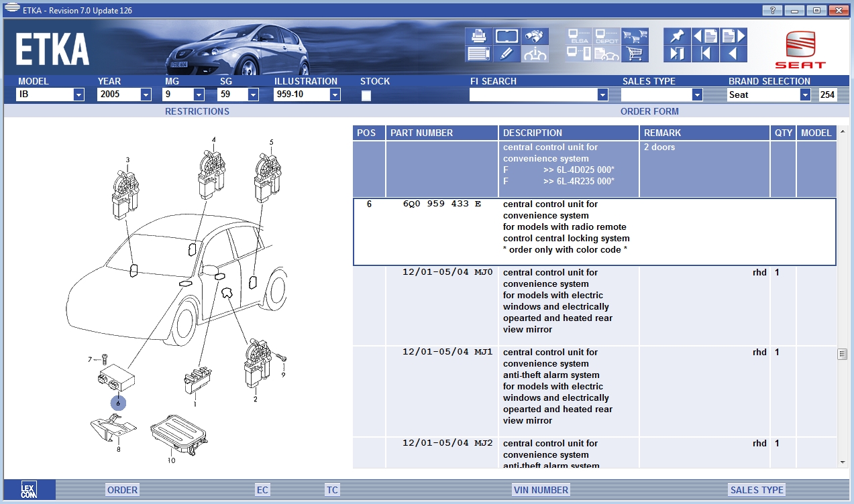Click the ORDER button in the bottom bar
Screen dimensions: 854x504
[x=123, y=490]
